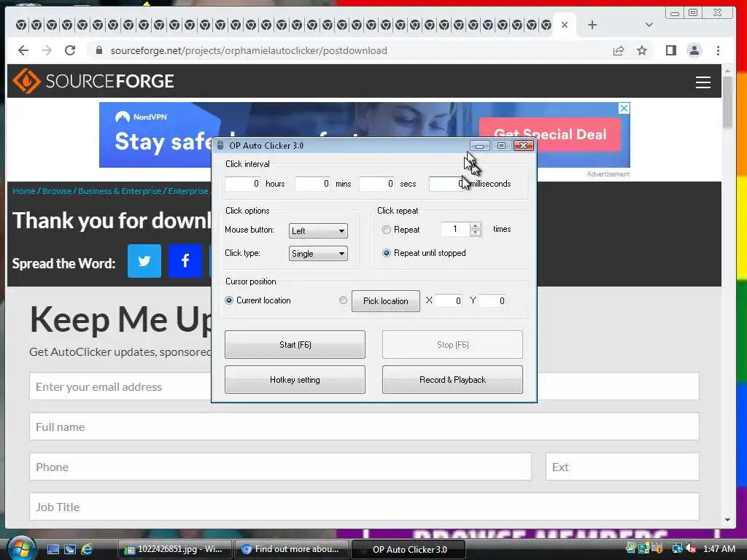
Task: Expand the tab search chevron
Action: [649, 25]
